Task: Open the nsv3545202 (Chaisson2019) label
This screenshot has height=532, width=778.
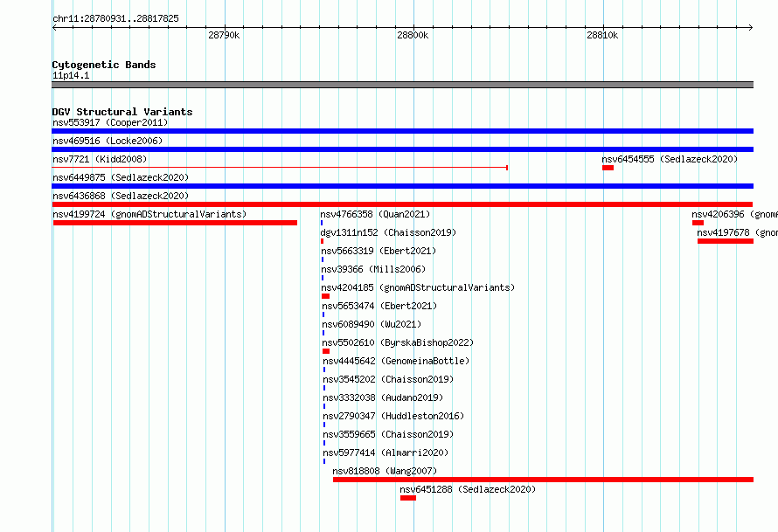Action: coord(388,379)
